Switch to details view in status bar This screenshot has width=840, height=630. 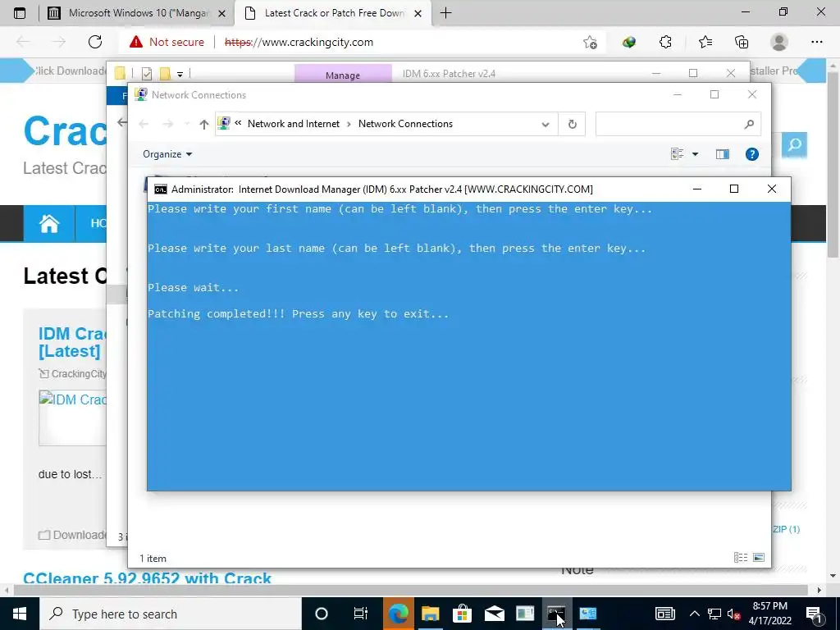[x=741, y=558]
